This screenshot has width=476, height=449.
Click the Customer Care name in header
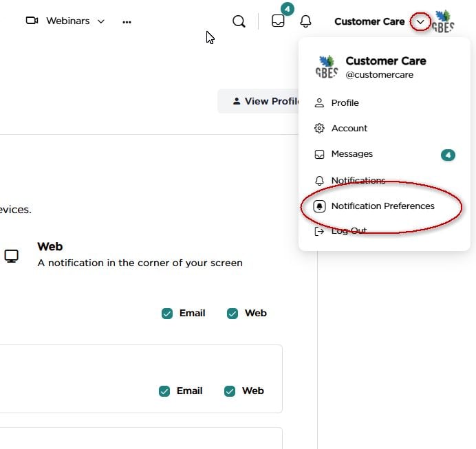click(x=369, y=21)
